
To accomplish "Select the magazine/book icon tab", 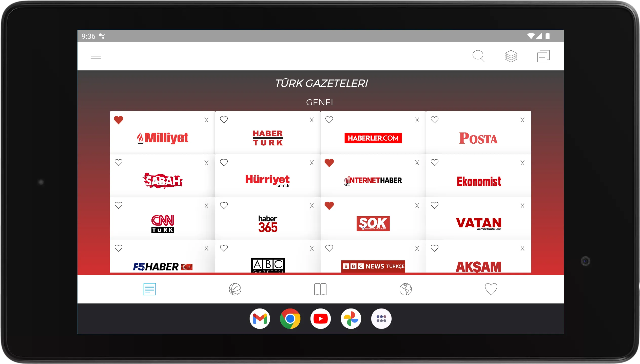I will pyautogui.click(x=320, y=289).
